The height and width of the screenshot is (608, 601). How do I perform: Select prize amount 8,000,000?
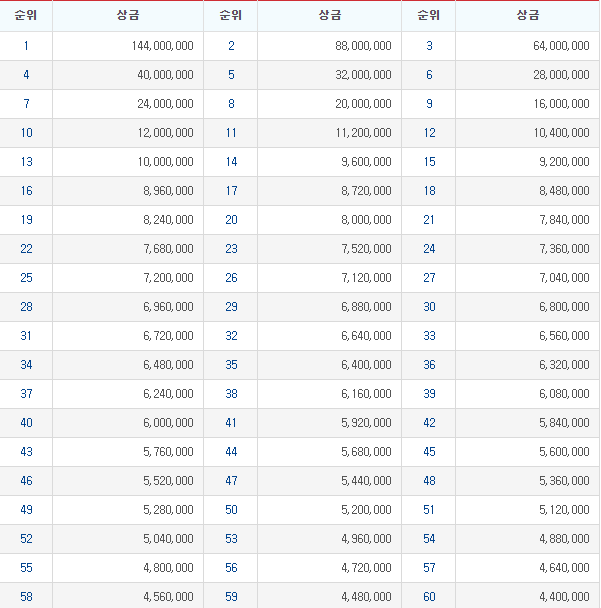tap(366, 220)
